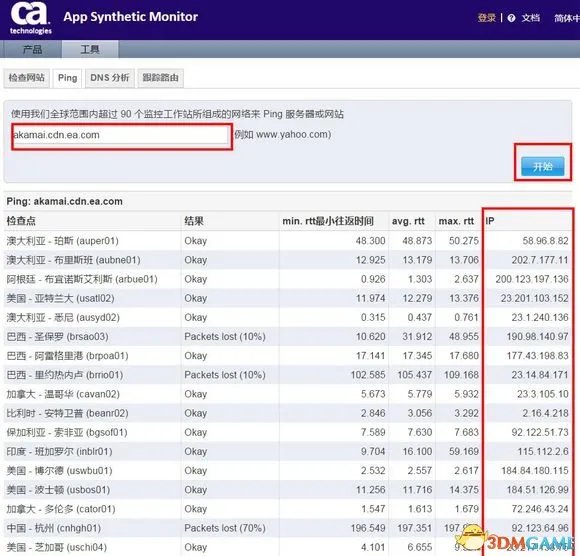Click the help question mark icon
The image size is (580, 556).
coord(511,18)
